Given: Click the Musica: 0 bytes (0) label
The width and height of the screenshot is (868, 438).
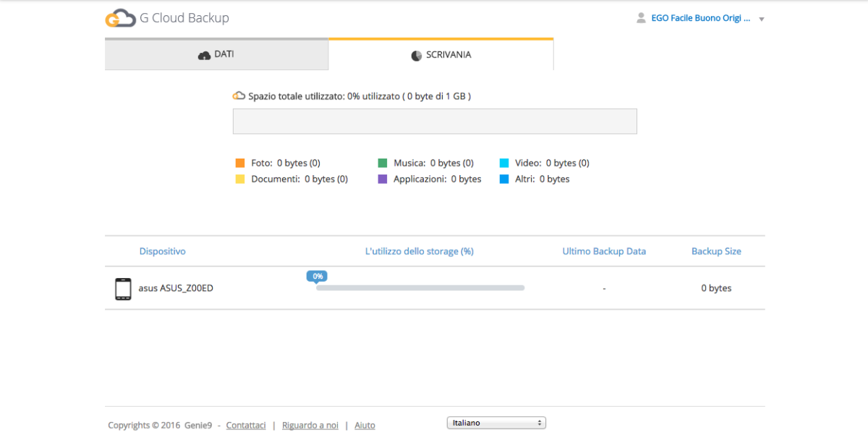Looking at the screenshot, I should coord(434,163).
